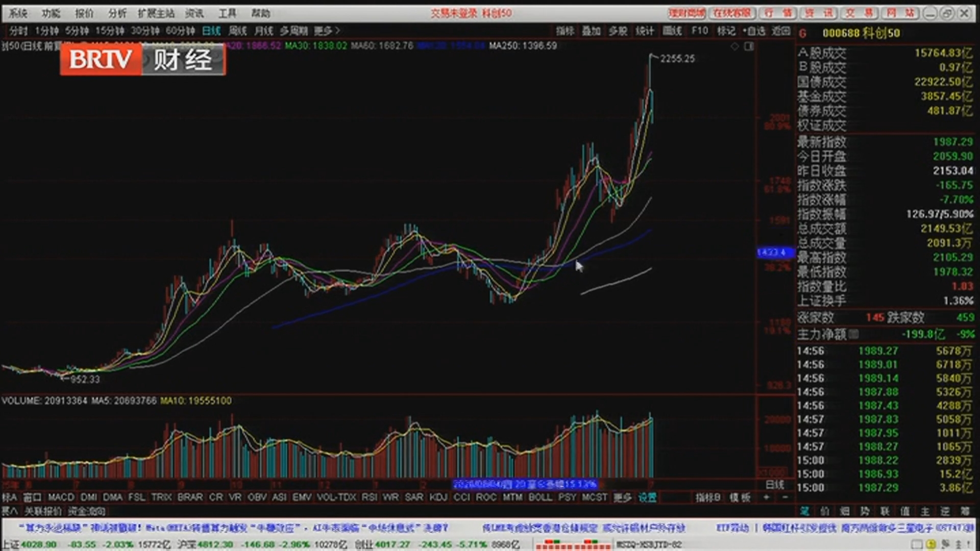The width and height of the screenshot is (980, 551).
Task: Select the OBV indicator
Action: click(x=257, y=497)
